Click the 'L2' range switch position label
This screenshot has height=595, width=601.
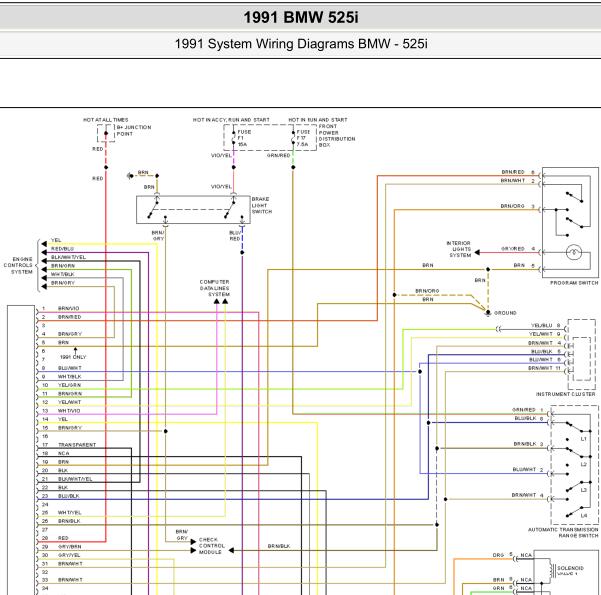(x=584, y=465)
